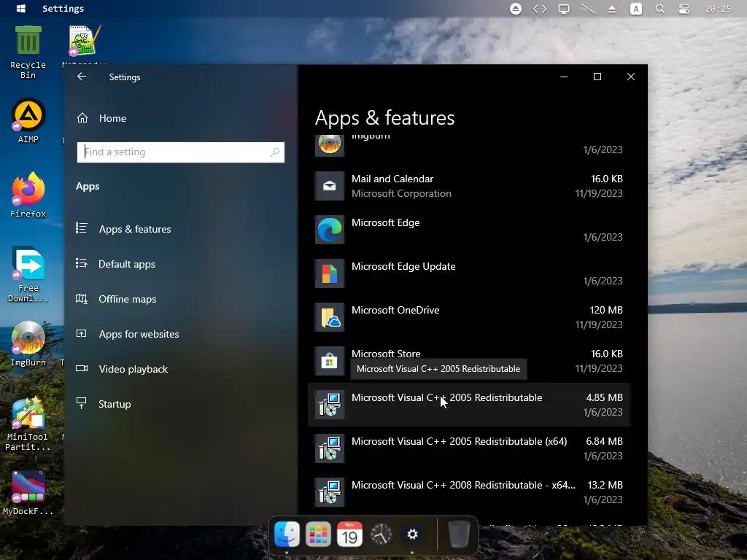Click Visual C++ 2005 Redistributable (x64) icon
Viewport: 747px width, 560px height.
tap(329, 448)
